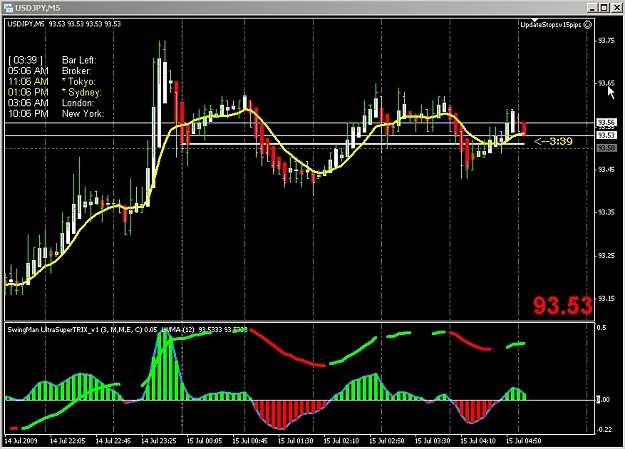Click the 'USDJPY,M5 93.53' chart header text
Viewport: 625px width, 449px height.
click(64, 24)
